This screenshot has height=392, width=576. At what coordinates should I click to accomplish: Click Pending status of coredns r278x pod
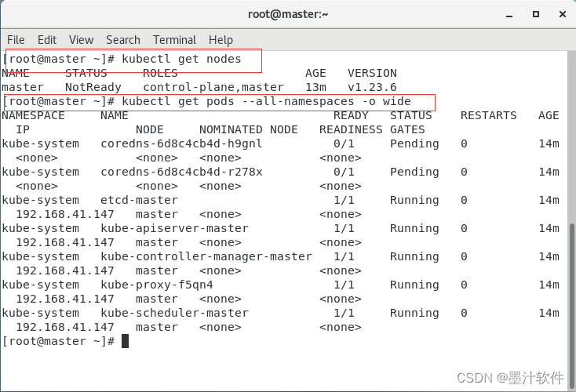[414, 172]
